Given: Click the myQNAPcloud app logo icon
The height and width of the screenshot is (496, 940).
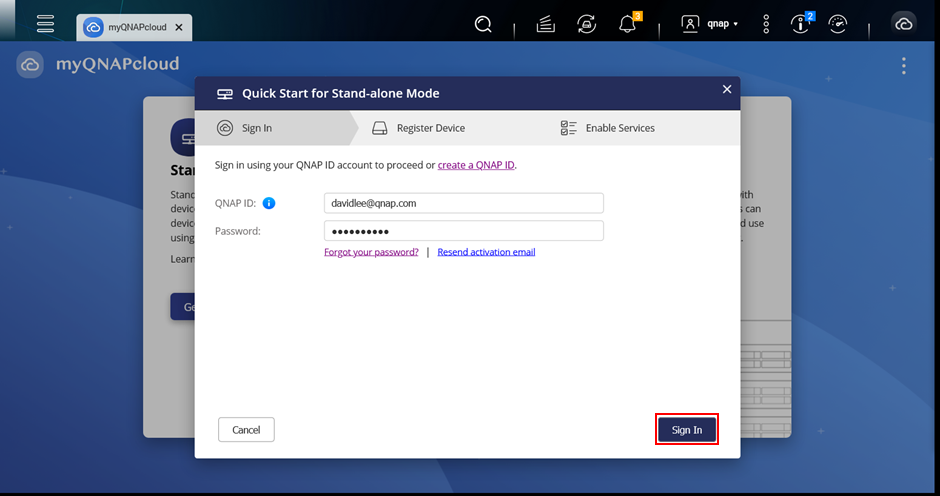Looking at the screenshot, I should (x=30, y=64).
